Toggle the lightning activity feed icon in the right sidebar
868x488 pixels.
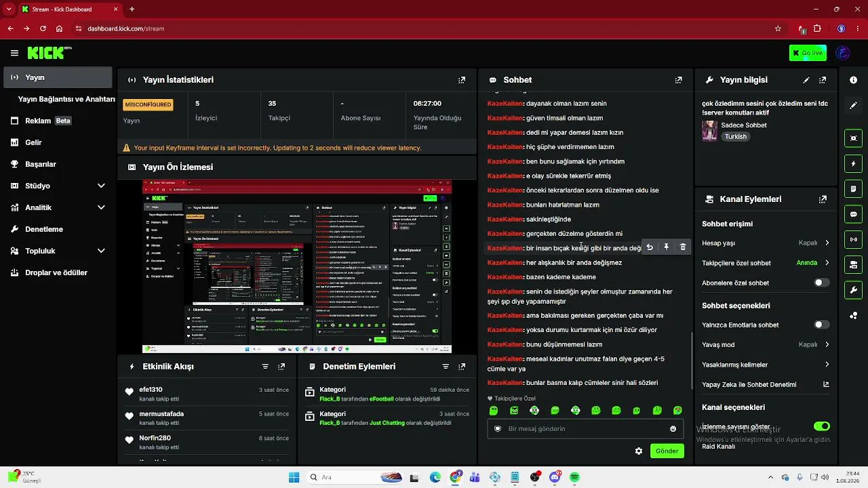pos(853,163)
